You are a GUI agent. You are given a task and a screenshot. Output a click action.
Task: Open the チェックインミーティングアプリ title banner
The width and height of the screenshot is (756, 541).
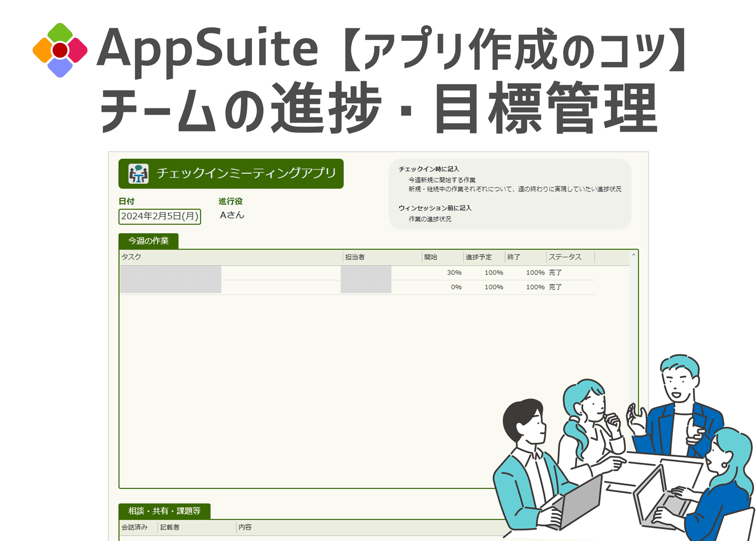(x=231, y=173)
